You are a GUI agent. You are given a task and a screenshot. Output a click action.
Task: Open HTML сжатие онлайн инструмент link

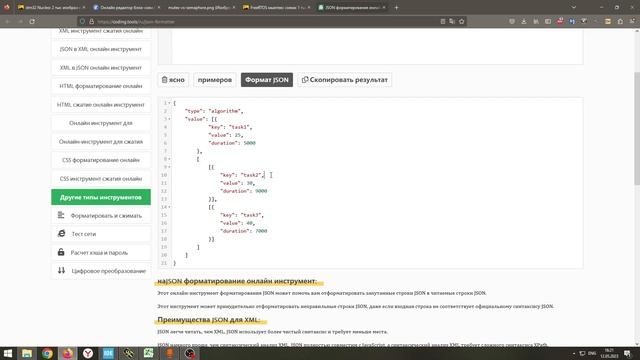[x=101, y=104]
